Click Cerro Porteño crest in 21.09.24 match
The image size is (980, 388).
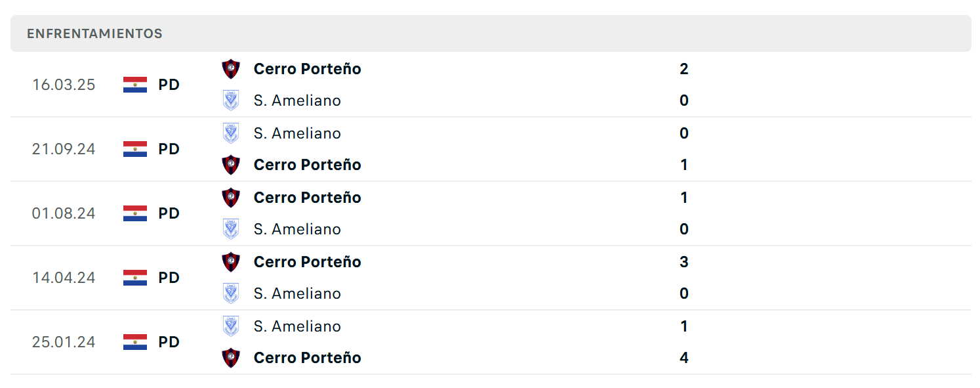pos(231,165)
